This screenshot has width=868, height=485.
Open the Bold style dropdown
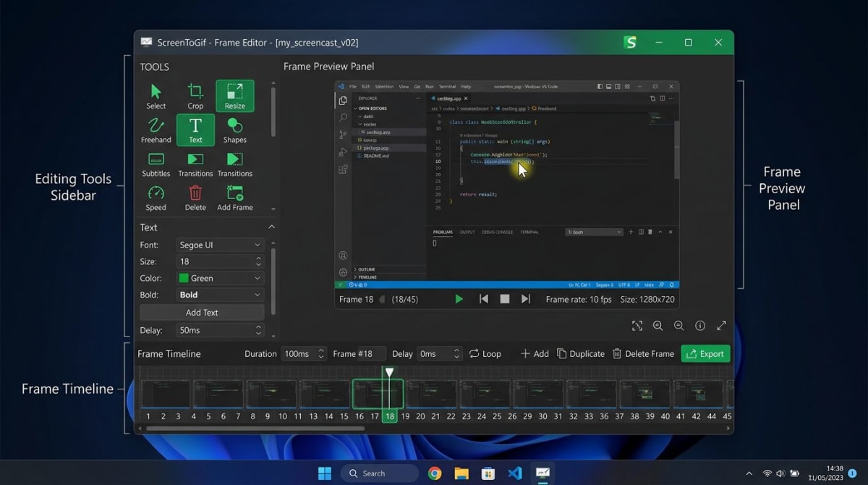click(x=219, y=295)
